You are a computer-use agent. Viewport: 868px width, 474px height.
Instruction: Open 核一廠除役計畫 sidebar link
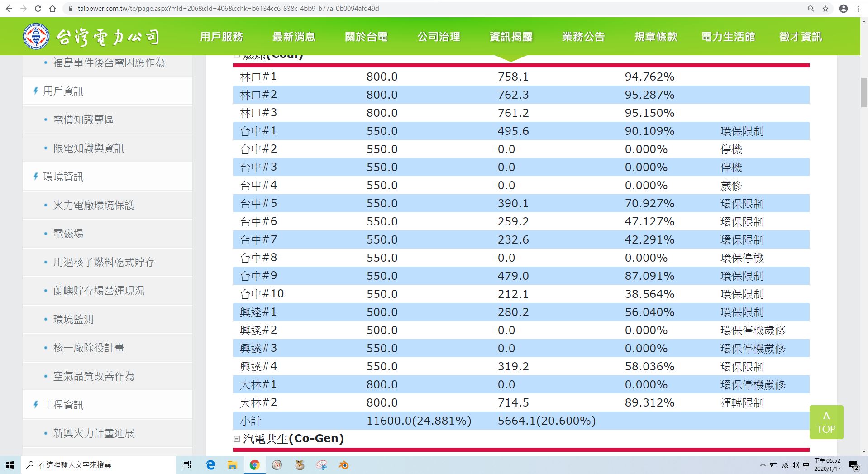point(89,348)
